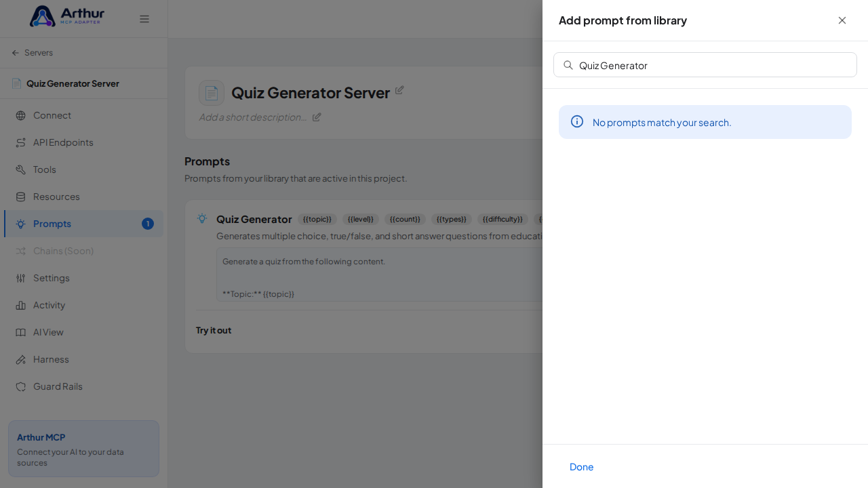Click the Prompts lightbulb icon in the sidebar
868x488 pixels.
tap(21, 224)
